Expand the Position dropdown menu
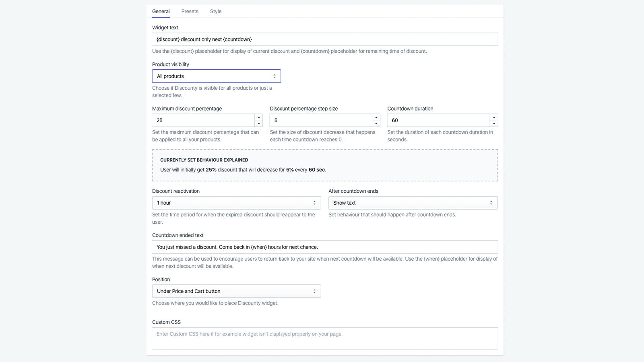The image size is (644, 362). click(236, 291)
